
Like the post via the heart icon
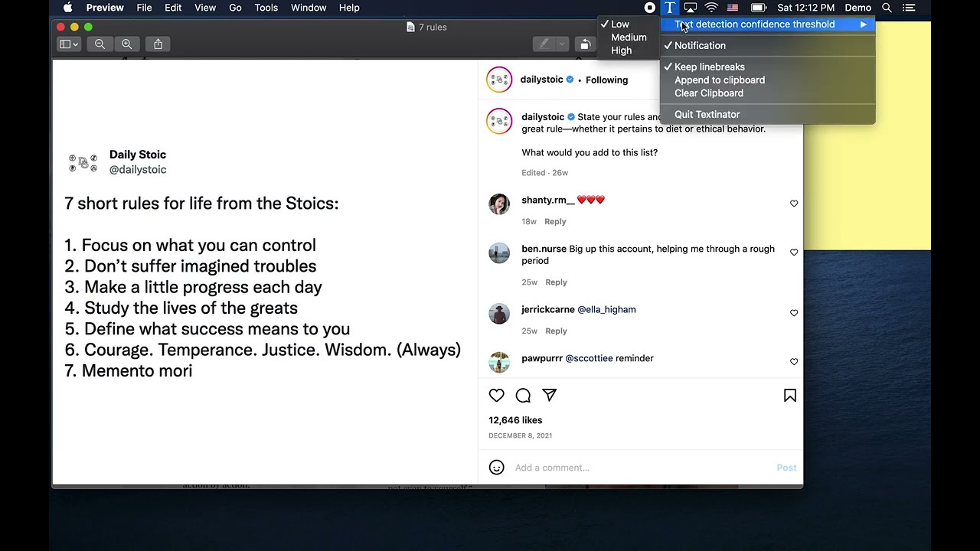[496, 395]
